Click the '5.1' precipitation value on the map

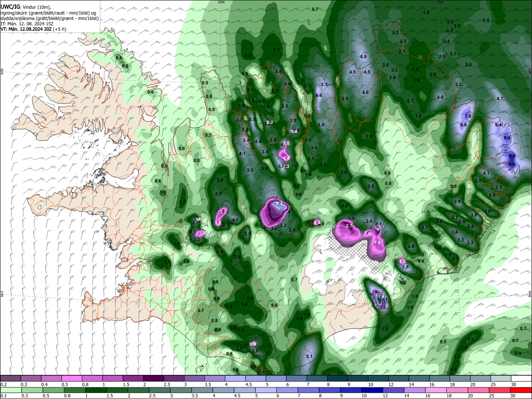pos(309,357)
